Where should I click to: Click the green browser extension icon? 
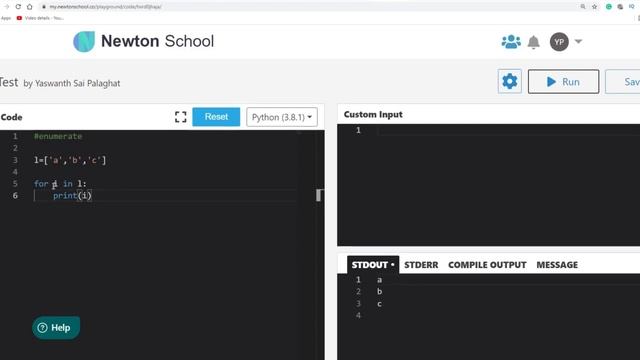[609, 7]
